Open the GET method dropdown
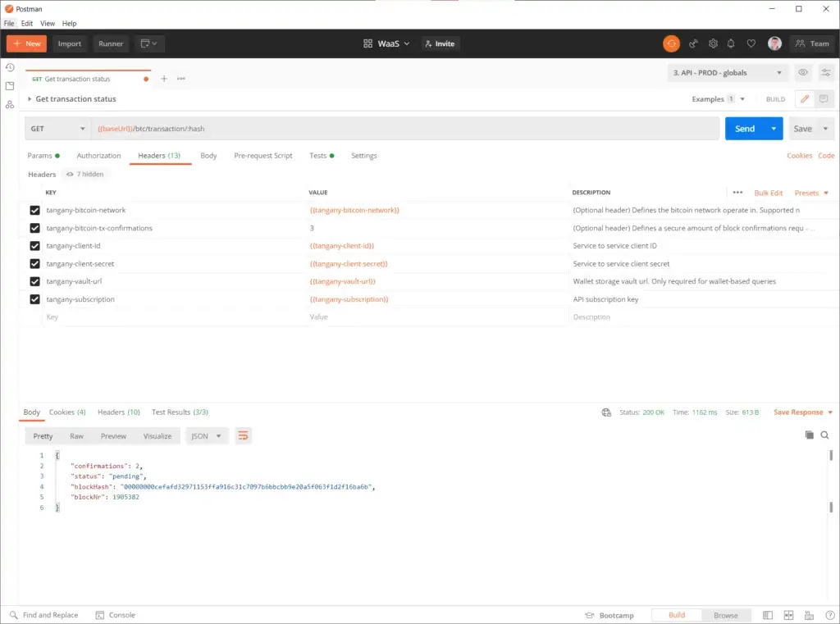Screen dimensions: 840x624 click(x=58, y=129)
